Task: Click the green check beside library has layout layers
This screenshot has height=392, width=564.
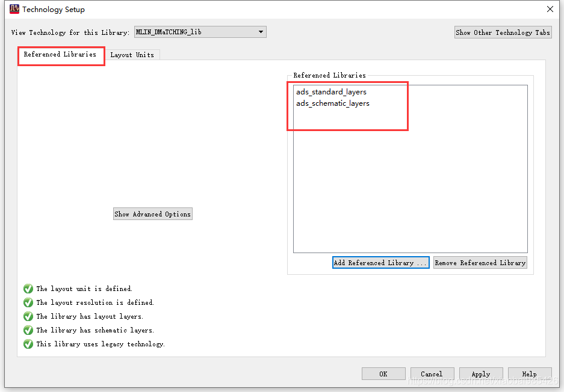Action: point(28,317)
